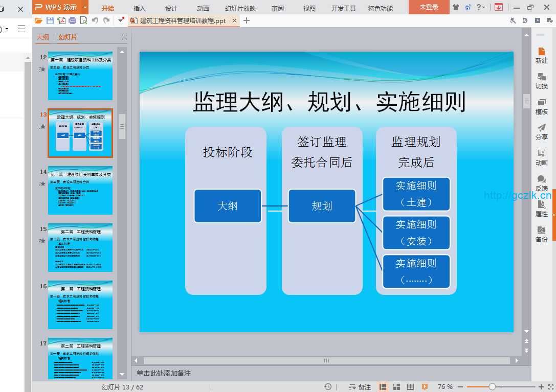Image resolution: width=556 pixels, height=392 pixels.
Task: Select slide 15 thumbnail in the panel
Action: [x=80, y=247]
